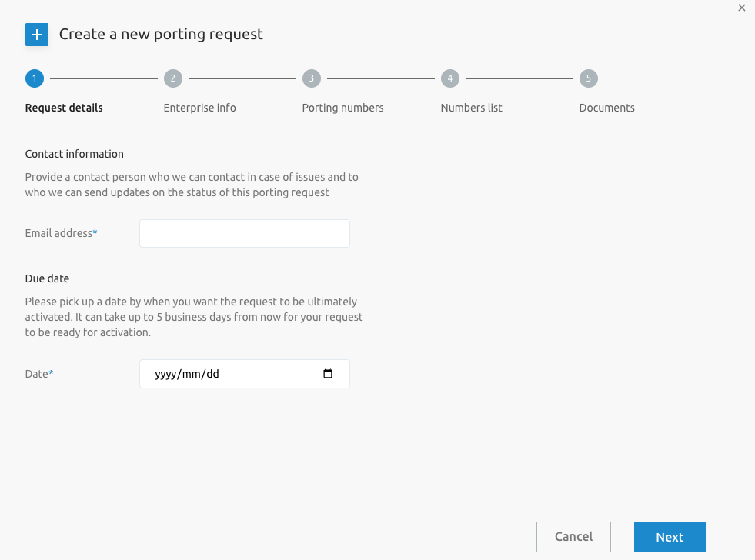Go to Enterprise info step label
Screen dimensions: 755x560
coord(200,108)
